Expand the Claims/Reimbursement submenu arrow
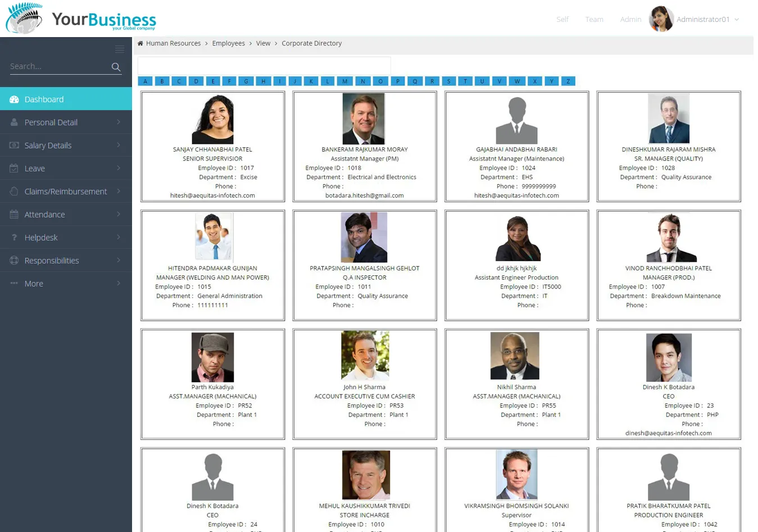The width and height of the screenshot is (758, 532). coord(119,191)
